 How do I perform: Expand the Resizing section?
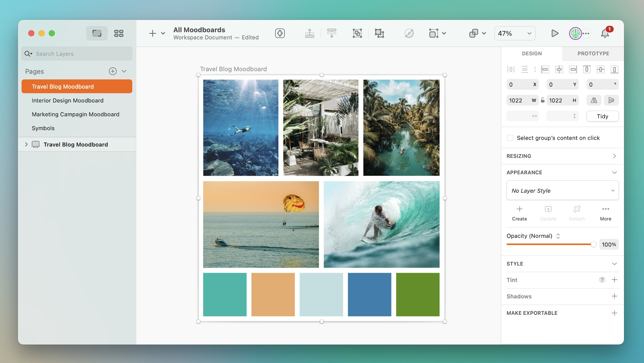coord(614,156)
